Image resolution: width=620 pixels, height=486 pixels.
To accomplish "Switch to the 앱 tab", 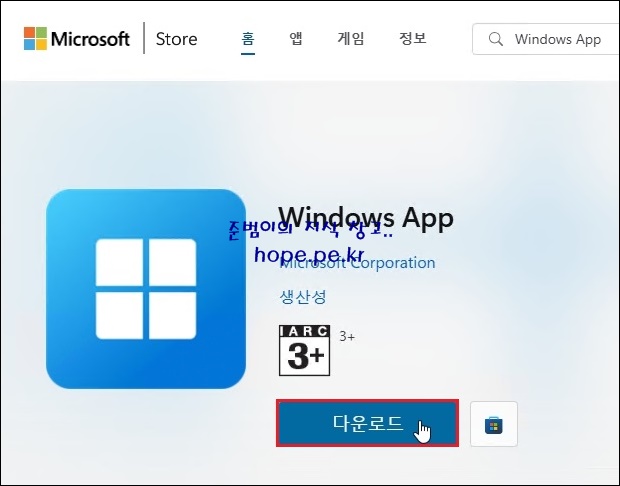I will [296, 39].
